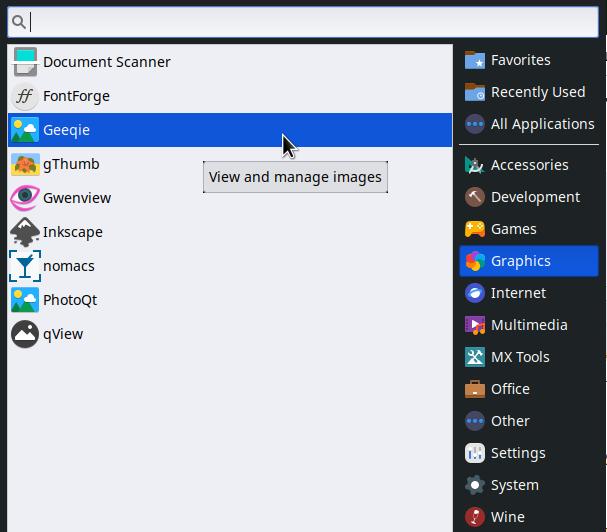
Task: Open the Multimedia category
Action: (528, 325)
